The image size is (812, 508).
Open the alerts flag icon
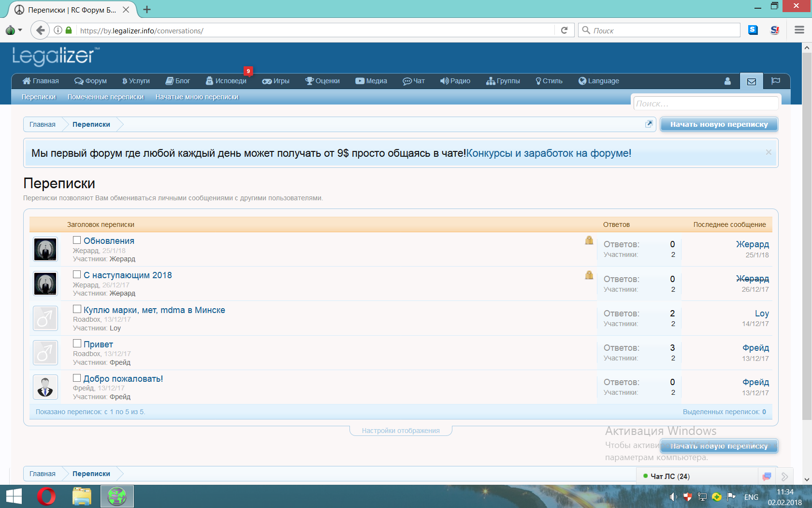point(776,81)
